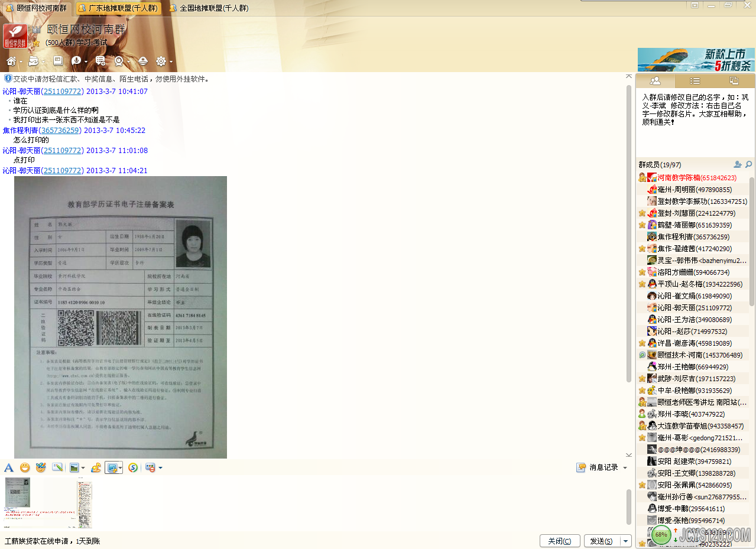The width and height of the screenshot is (756, 549).
Task: Click the 关闭(C) button
Action: (559, 541)
